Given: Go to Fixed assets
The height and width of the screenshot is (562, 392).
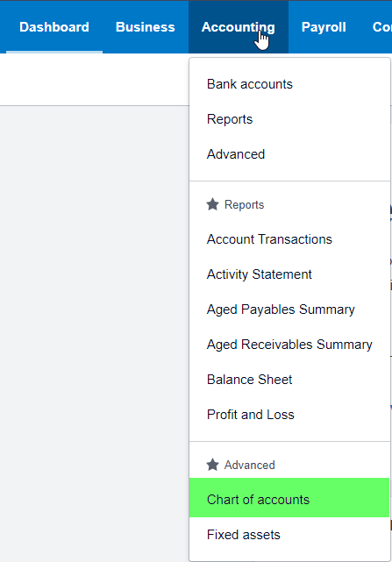Looking at the screenshot, I should point(289,535).
